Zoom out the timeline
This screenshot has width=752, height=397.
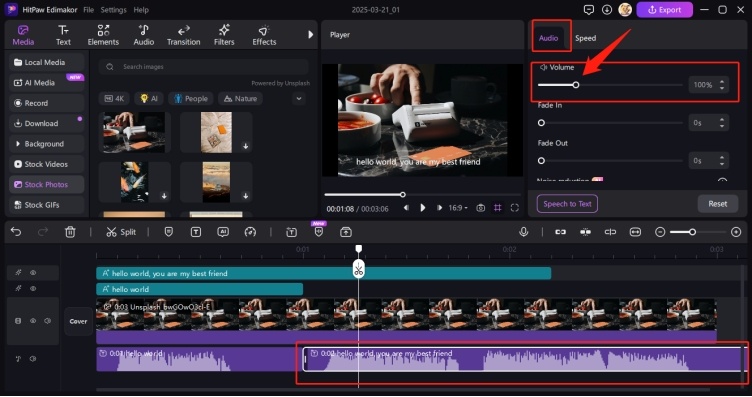[660, 232]
